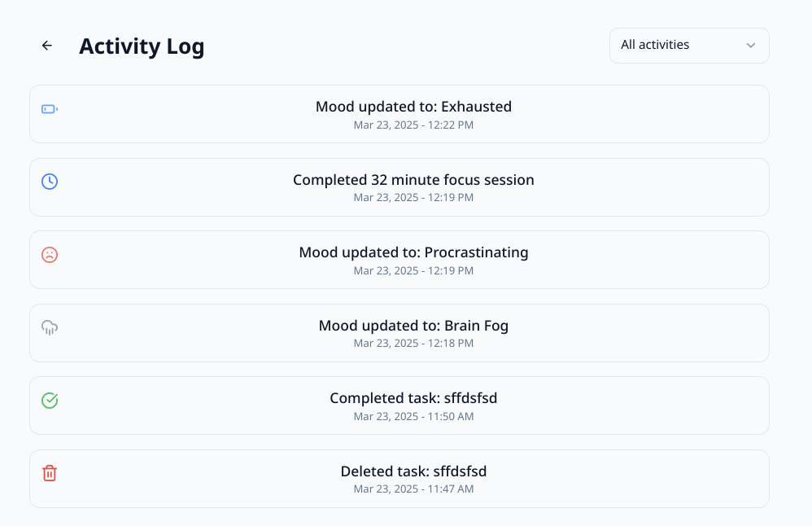Click "Completed task: sffdsfsd" entry
Image resolution: width=812 pixels, height=526 pixels.
[x=413, y=398]
